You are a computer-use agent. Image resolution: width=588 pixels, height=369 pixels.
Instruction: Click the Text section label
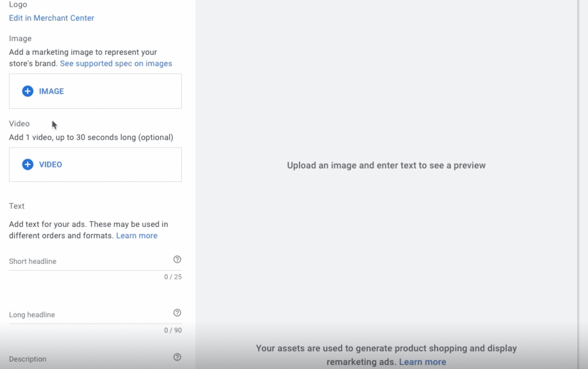(x=17, y=206)
